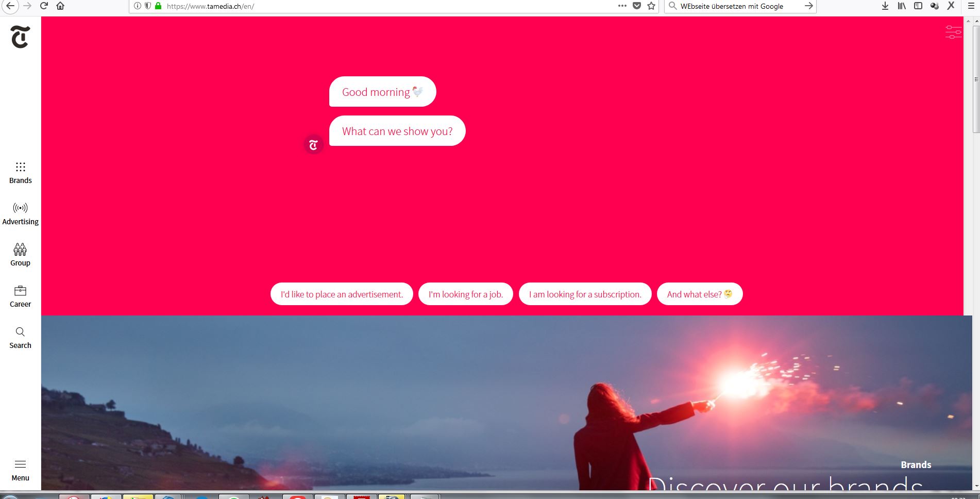Click the Tamedia logo at top left

20,37
